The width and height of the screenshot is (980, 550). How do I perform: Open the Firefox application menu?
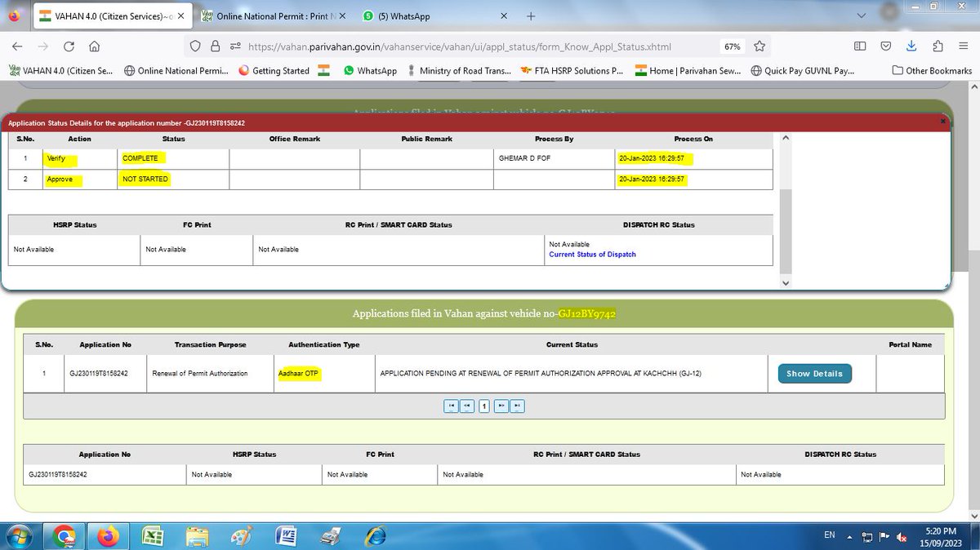click(x=964, y=47)
